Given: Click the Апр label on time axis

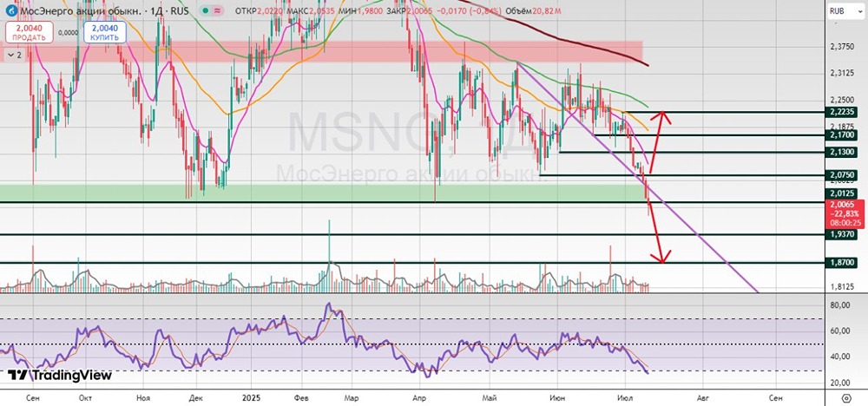Looking at the screenshot, I should coord(421,397).
